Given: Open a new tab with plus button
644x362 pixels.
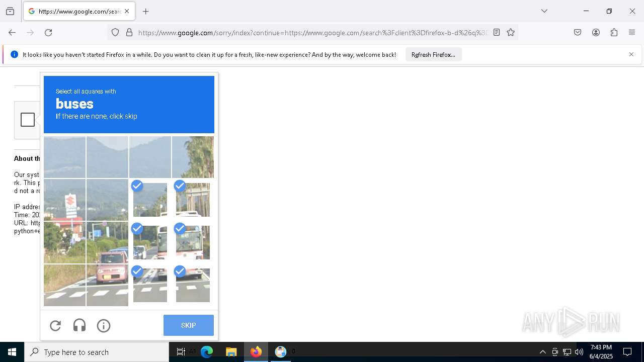Looking at the screenshot, I should [146, 11].
